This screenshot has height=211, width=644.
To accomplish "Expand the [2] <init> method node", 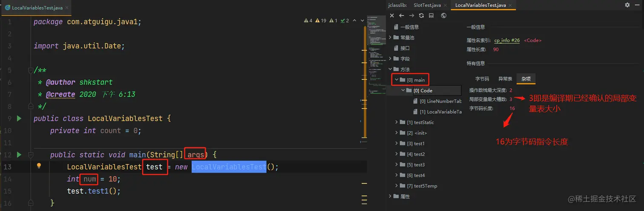I will (x=397, y=133).
